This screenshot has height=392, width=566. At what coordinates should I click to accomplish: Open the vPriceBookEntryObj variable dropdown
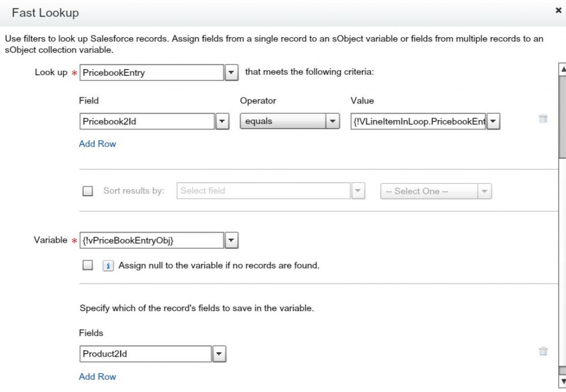tap(232, 241)
